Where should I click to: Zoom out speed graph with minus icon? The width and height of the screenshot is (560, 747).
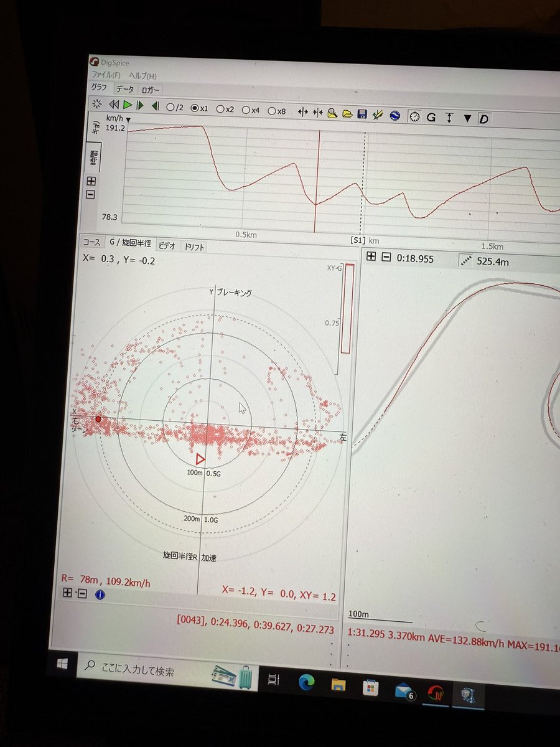tap(90, 195)
